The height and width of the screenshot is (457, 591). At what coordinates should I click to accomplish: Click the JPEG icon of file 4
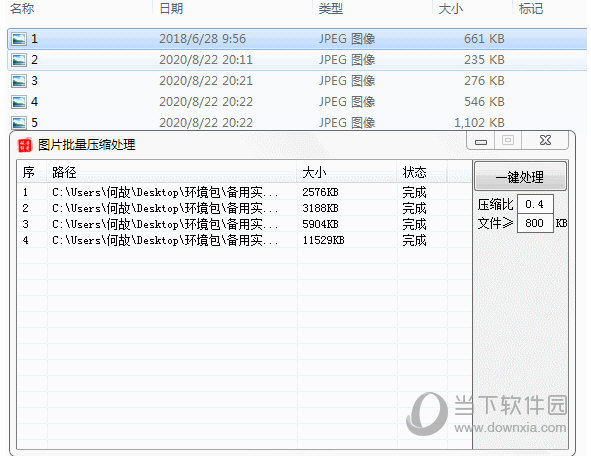coord(19,102)
